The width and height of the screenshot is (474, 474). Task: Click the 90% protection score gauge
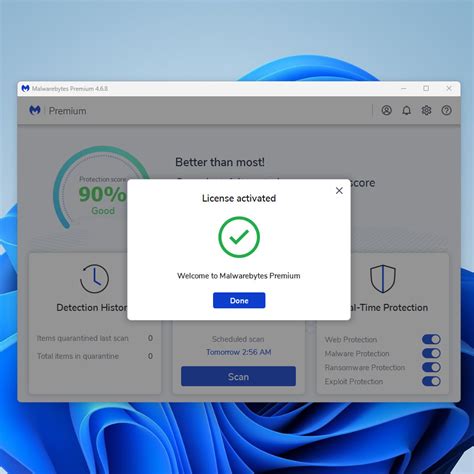point(102,187)
